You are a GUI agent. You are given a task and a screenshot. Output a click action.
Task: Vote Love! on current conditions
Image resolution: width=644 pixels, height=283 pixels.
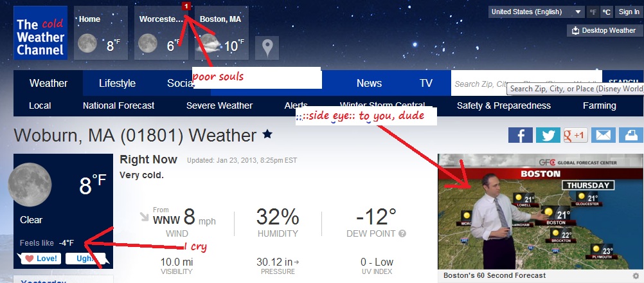pyautogui.click(x=41, y=259)
